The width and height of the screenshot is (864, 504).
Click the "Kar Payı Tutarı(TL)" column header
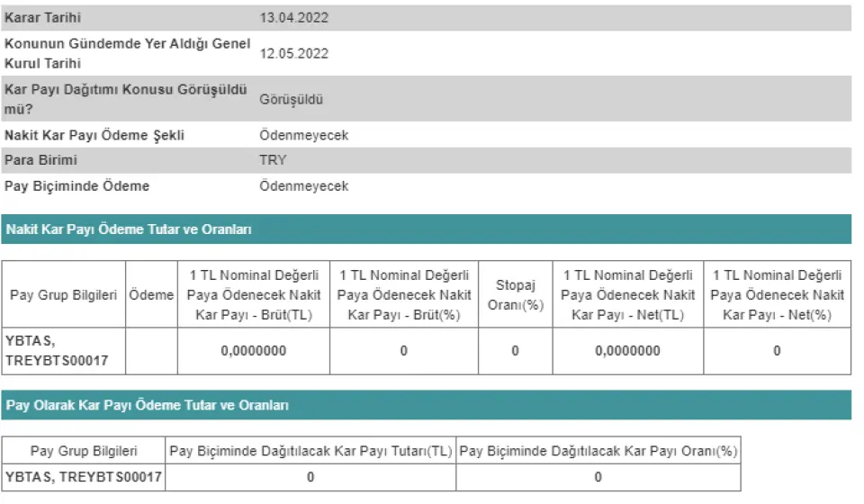point(310,450)
